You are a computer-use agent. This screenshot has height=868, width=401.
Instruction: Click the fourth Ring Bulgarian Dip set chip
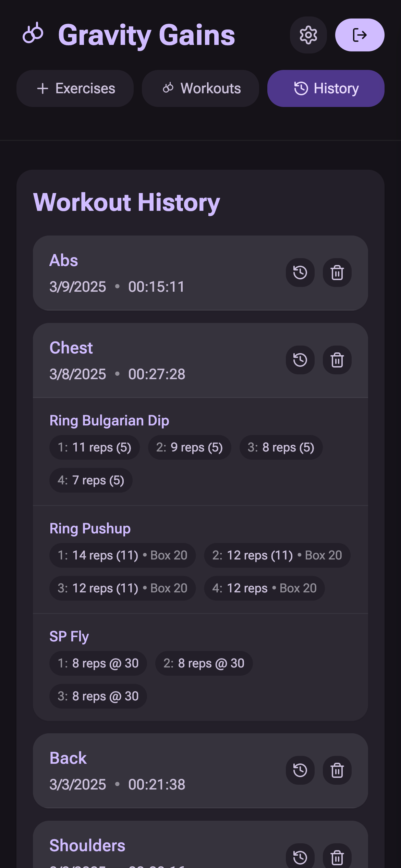pyautogui.click(x=90, y=480)
